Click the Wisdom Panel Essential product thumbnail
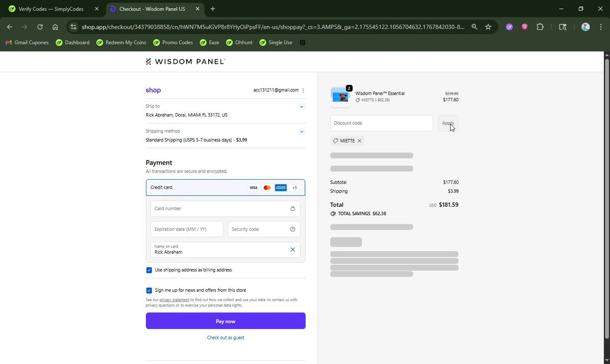Viewport: 610px width, 364px height. 340,97
